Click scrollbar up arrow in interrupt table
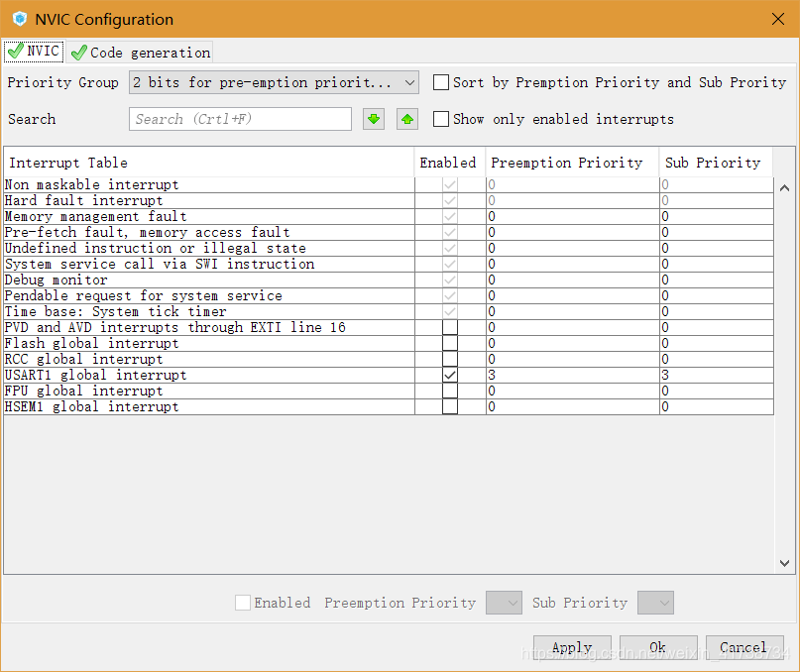The width and height of the screenshot is (800, 672). (785, 188)
